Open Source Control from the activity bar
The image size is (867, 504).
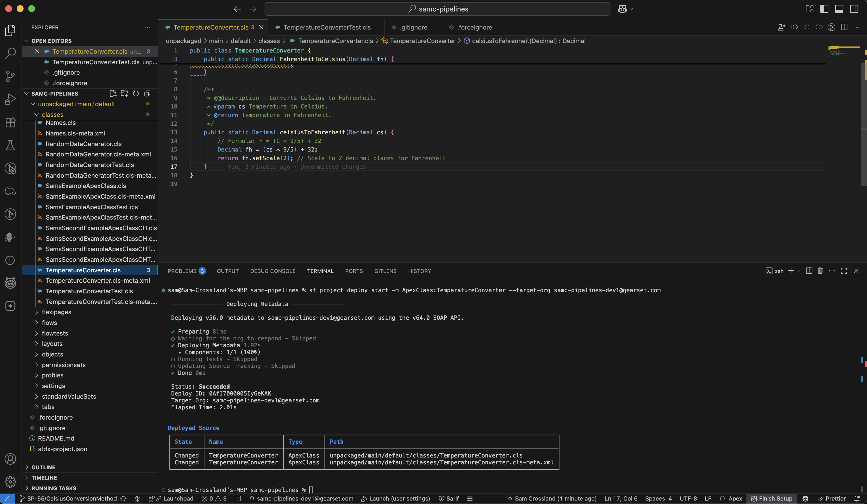click(10, 76)
